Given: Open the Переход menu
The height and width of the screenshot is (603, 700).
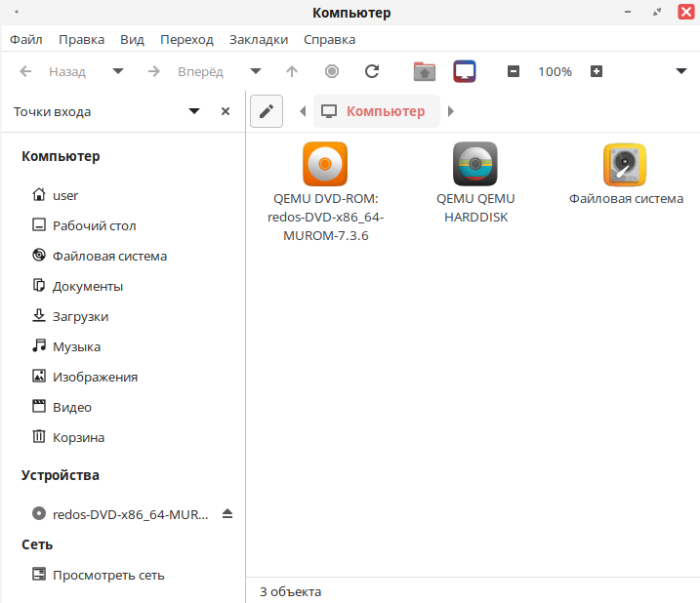Looking at the screenshot, I should [x=186, y=39].
